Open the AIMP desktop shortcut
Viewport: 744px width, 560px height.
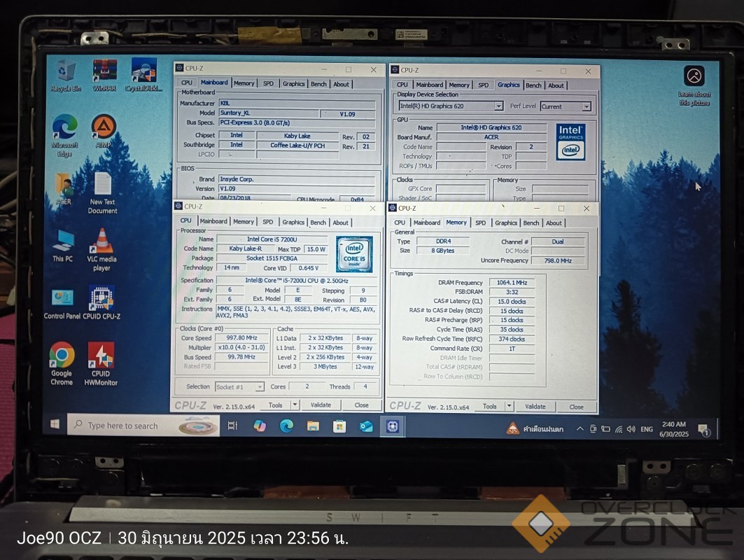(x=103, y=127)
